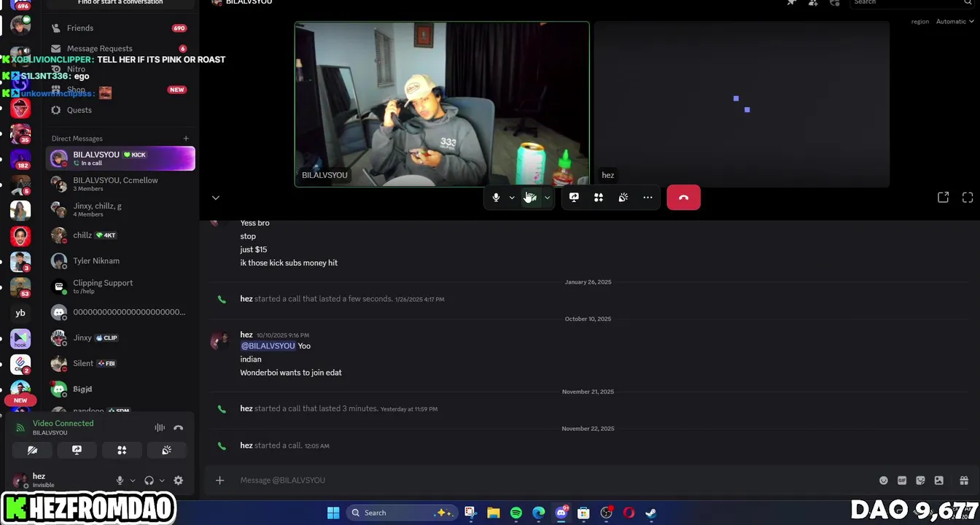980x525 pixels.
Task: Open Windows Start menu
Action: pyautogui.click(x=333, y=513)
